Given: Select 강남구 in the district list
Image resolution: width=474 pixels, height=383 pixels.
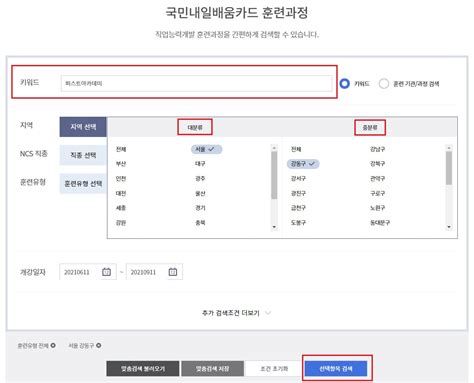Looking at the screenshot, I should (377, 149).
